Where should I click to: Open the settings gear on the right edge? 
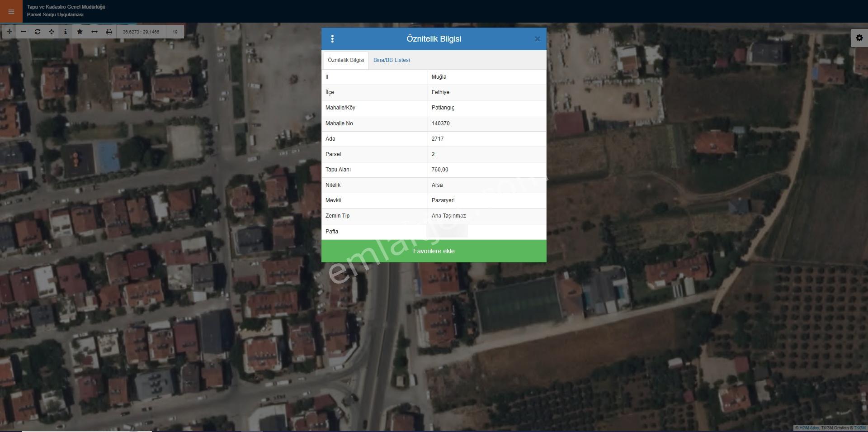click(859, 38)
